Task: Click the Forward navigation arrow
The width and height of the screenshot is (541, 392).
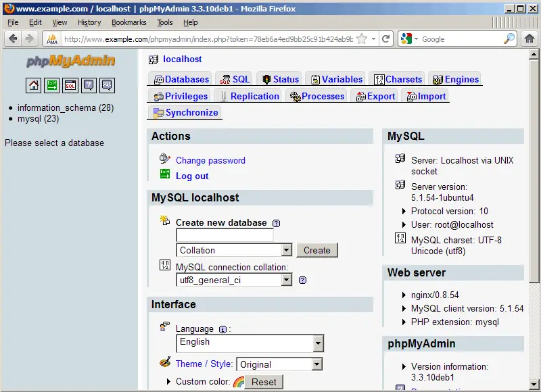Action: tap(29, 39)
